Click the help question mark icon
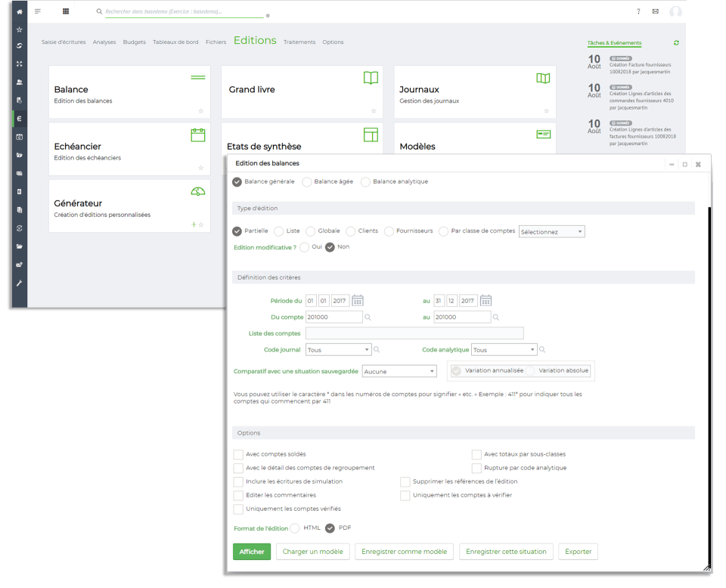Screen dimensions: 726x588 click(638, 11)
